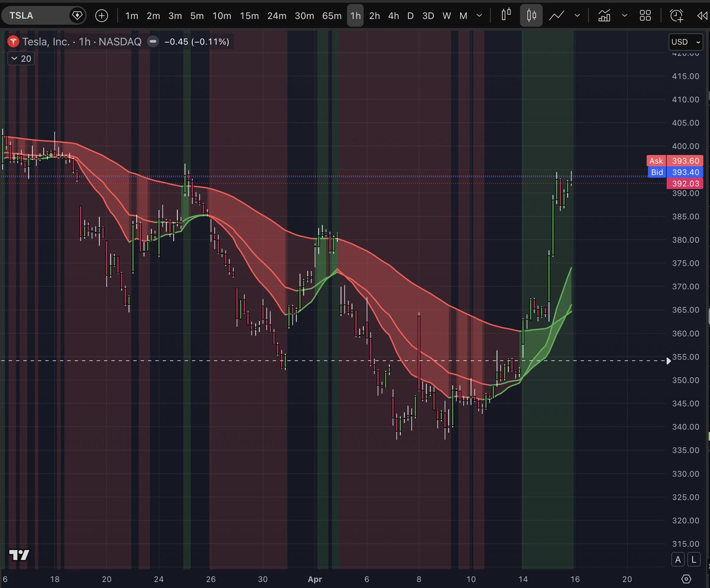
Task: Toggle auto scale with the A button
Action: [x=678, y=559]
